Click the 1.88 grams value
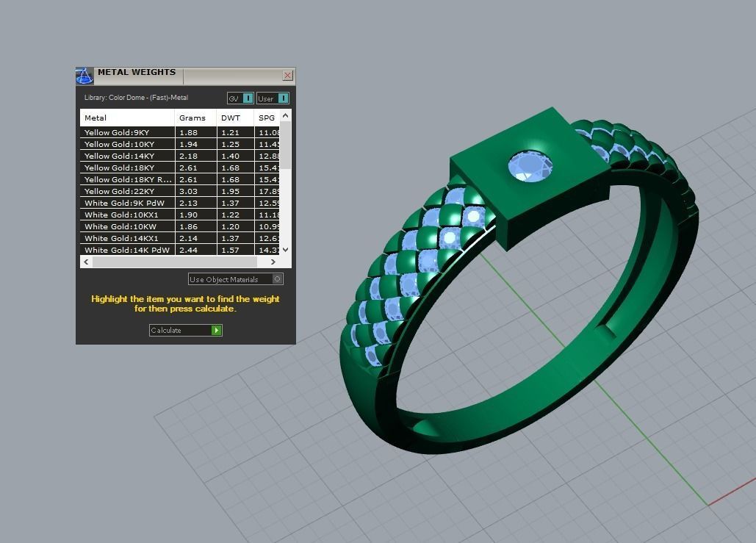Screen dimensions: 756x543 189,132
